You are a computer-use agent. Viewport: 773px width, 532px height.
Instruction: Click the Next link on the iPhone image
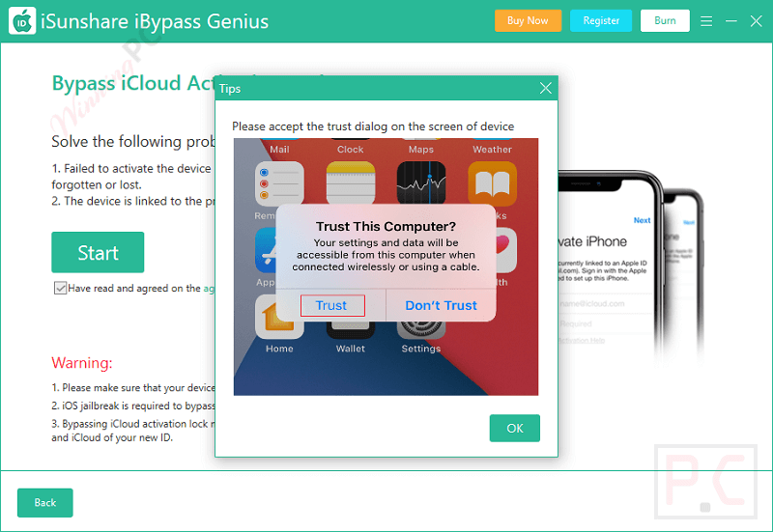[x=642, y=220]
